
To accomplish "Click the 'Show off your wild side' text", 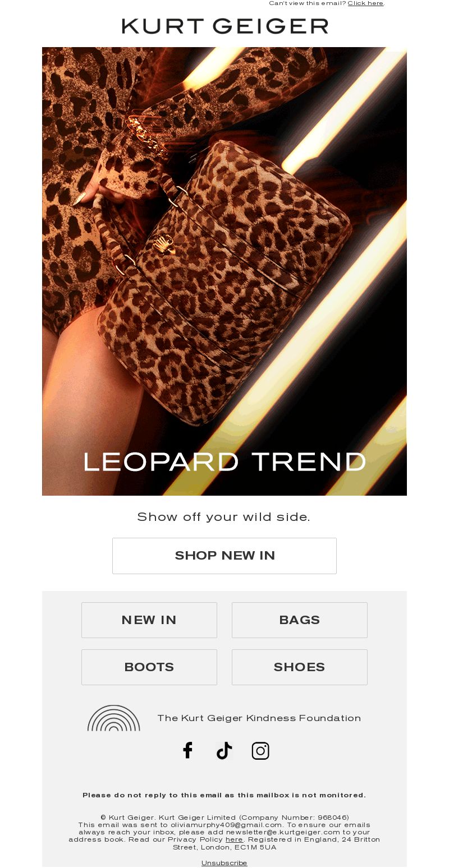I will point(224,517).
